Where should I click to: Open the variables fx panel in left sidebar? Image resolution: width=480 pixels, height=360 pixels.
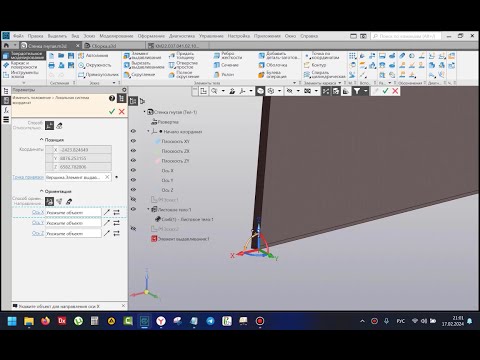(x=6, y=110)
